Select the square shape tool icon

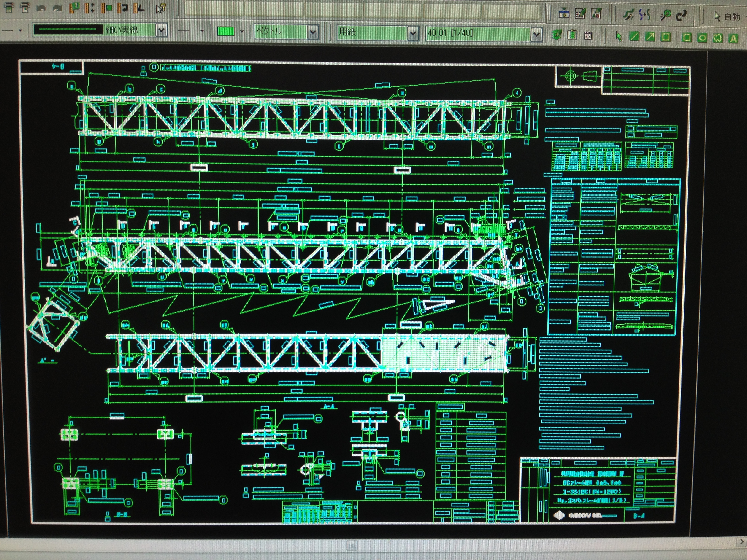666,36
